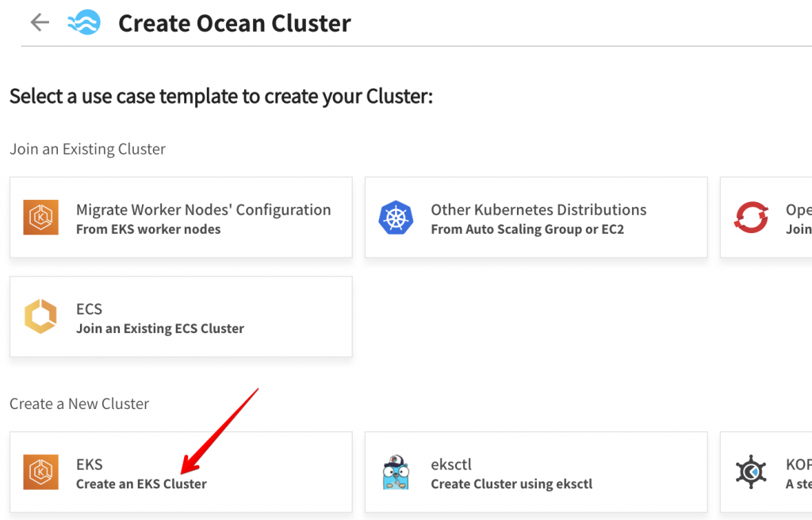Click the back arrow icon

(x=40, y=22)
